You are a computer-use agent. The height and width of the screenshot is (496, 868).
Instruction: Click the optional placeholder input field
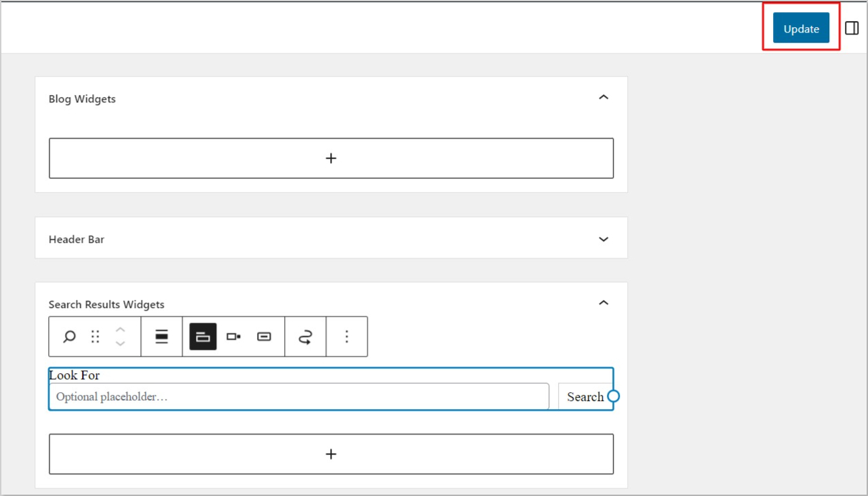tap(298, 396)
